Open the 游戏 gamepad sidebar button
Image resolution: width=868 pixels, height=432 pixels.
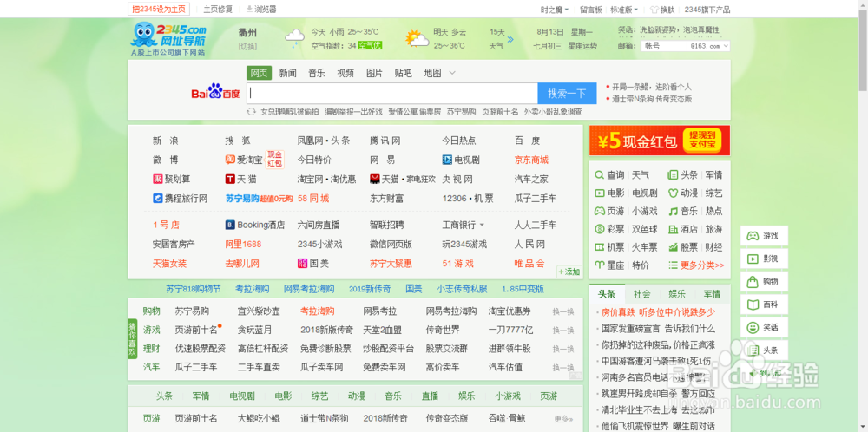pyautogui.click(x=764, y=236)
